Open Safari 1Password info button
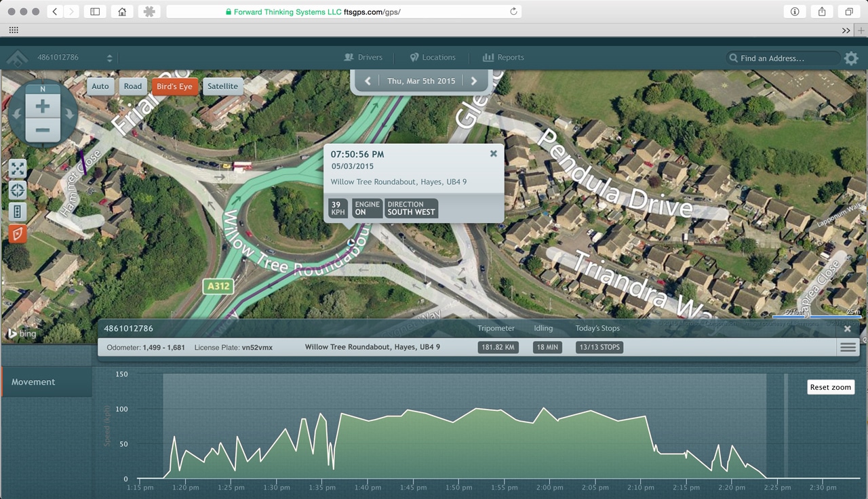The image size is (868, 499). pyautogui.click(x=795, y=12)
